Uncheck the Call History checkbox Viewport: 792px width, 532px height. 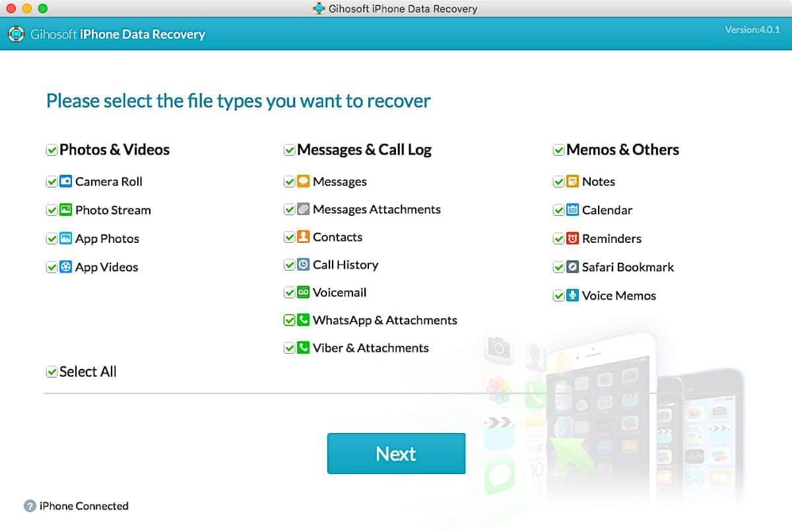click(289, 265)
